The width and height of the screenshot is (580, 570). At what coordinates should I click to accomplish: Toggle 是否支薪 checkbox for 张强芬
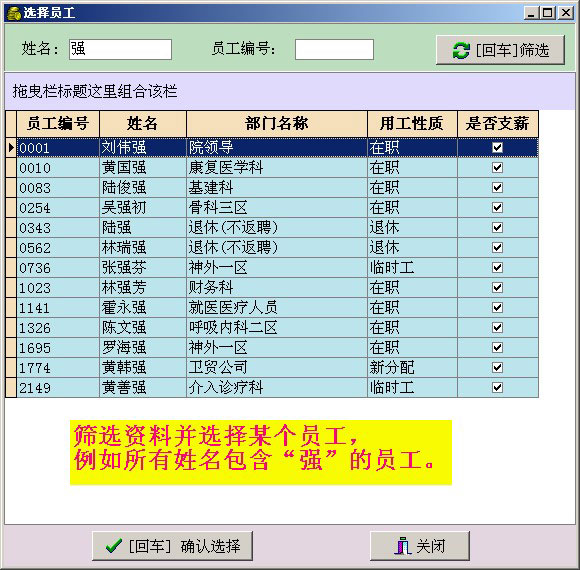(498, 267)
